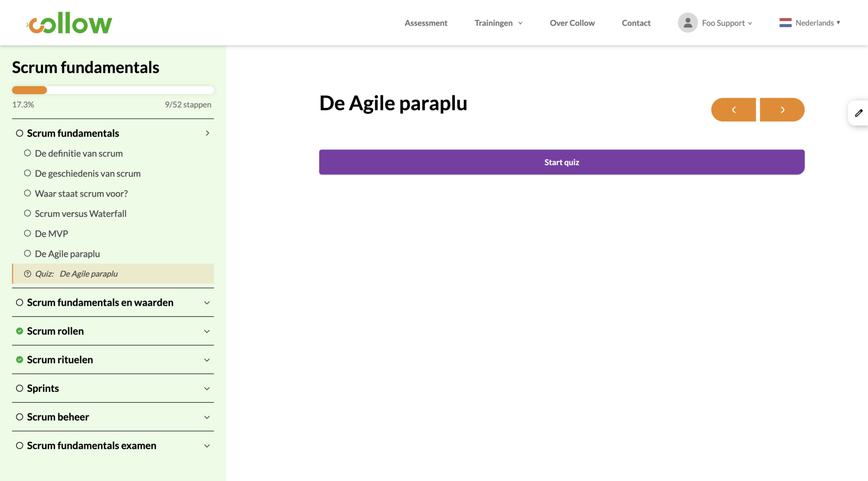This screenshot has height=481, width=868.
Task: Click the Foo Support user avatar
Action: (x=687, y=23)
